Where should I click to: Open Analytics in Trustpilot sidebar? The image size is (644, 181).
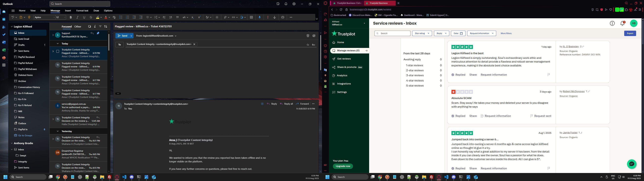click(x=342, y=75)
